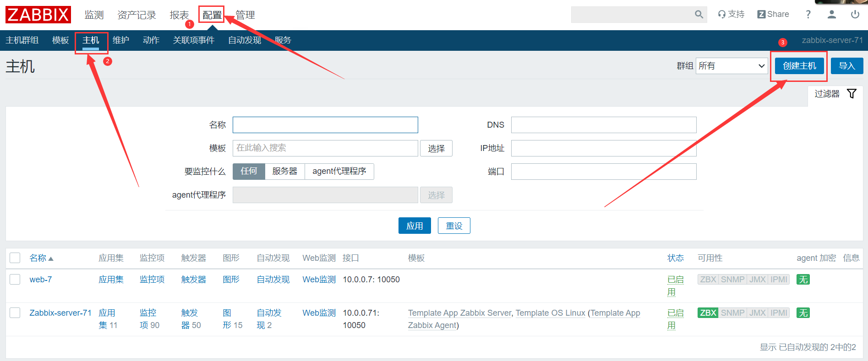This screenshot has height=361, width=868.
Task: Open 监控项 for web-7
Action: click(x=152, y=280)
